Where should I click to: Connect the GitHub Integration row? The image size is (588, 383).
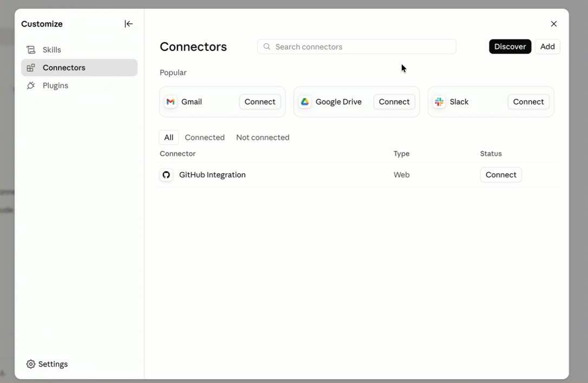[x=501, y=175]
